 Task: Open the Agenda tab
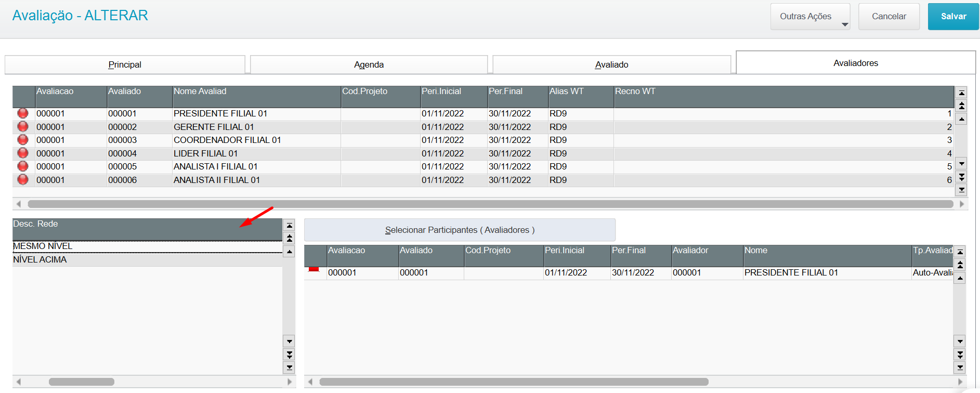(369, 64)
